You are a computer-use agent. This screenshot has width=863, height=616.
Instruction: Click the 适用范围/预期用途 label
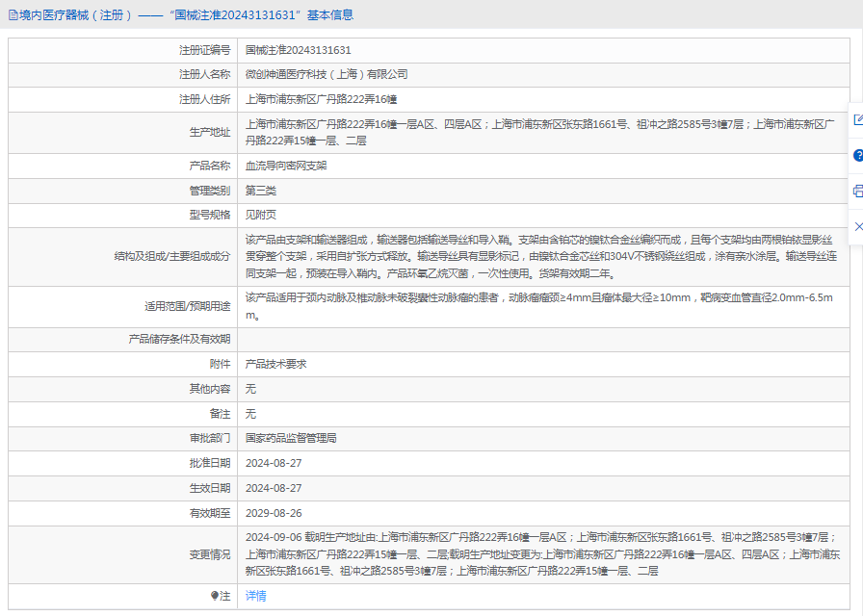coord(187,306)
